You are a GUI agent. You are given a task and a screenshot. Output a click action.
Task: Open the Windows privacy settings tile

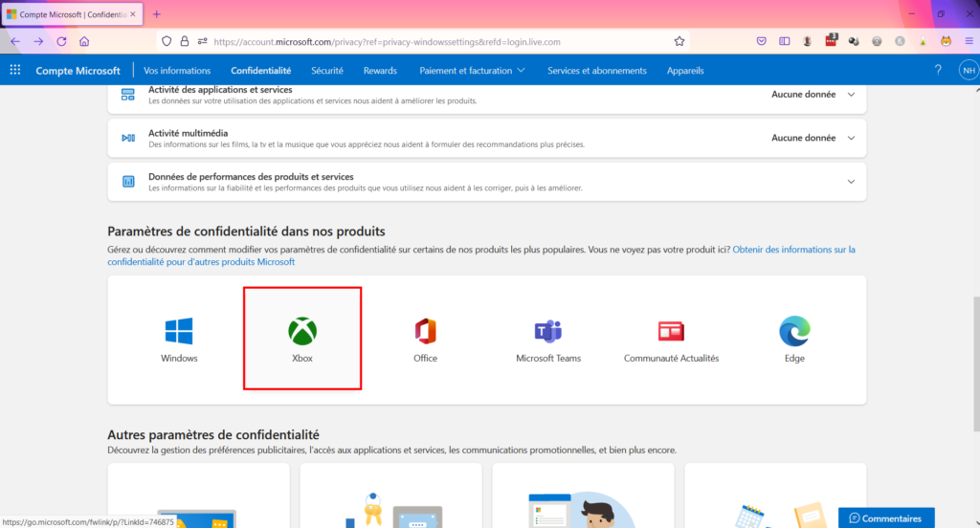[x=179, y=338]
